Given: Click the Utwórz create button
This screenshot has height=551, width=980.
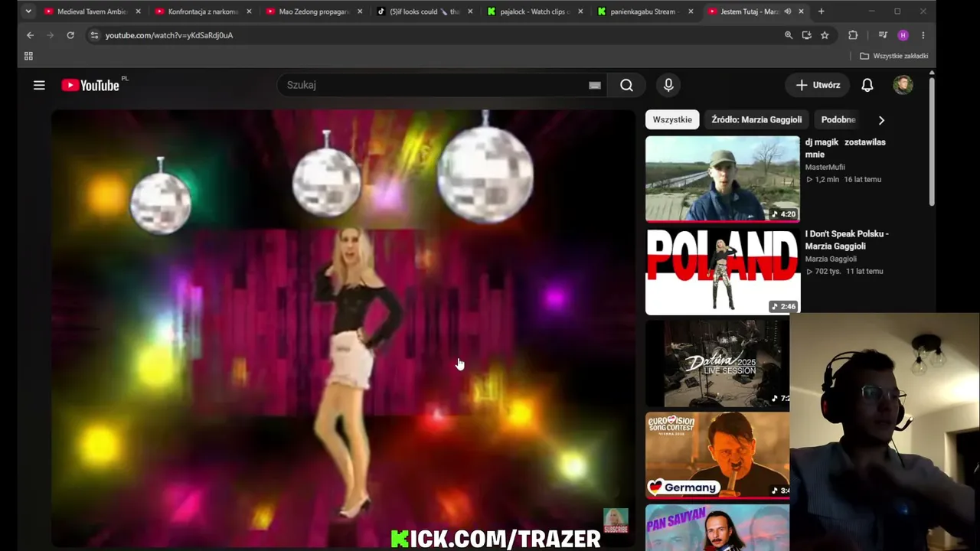Looking at the screenshot, I should pyautogui.click(x=818, y=85).
